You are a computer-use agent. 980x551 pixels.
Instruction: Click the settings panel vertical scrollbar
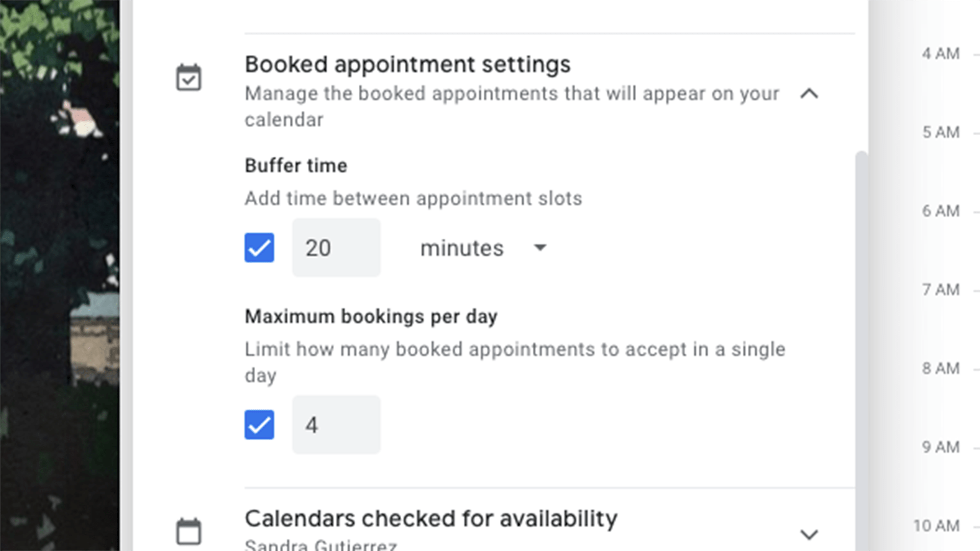861,343
